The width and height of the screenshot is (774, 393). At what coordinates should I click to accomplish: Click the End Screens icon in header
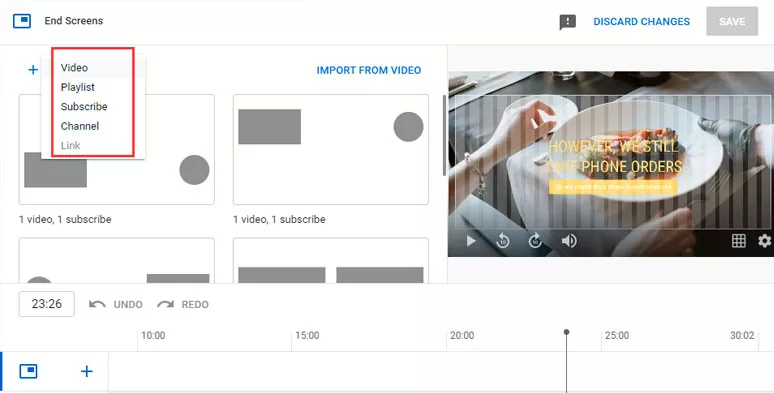(22, 21)
